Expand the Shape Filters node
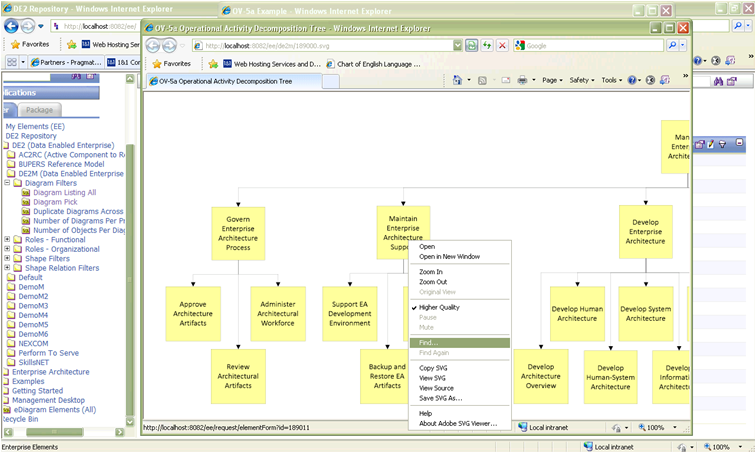The width and height of the screenshot is (755, 452). tap(7, 258)
